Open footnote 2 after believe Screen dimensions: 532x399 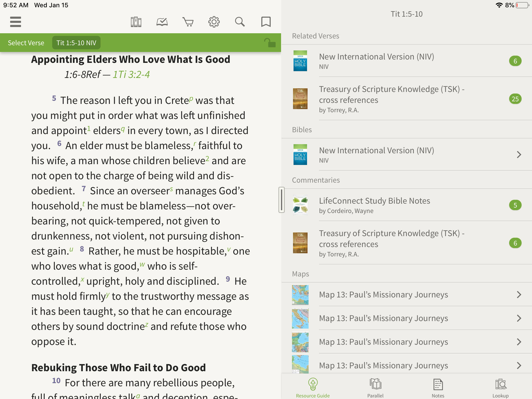coord(207,158)
